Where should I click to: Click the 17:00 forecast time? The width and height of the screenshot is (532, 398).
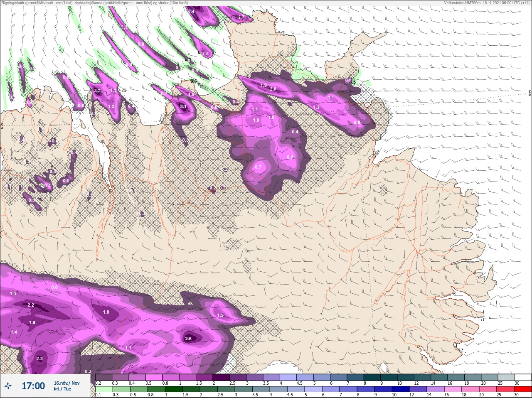(x=33, y=386)
